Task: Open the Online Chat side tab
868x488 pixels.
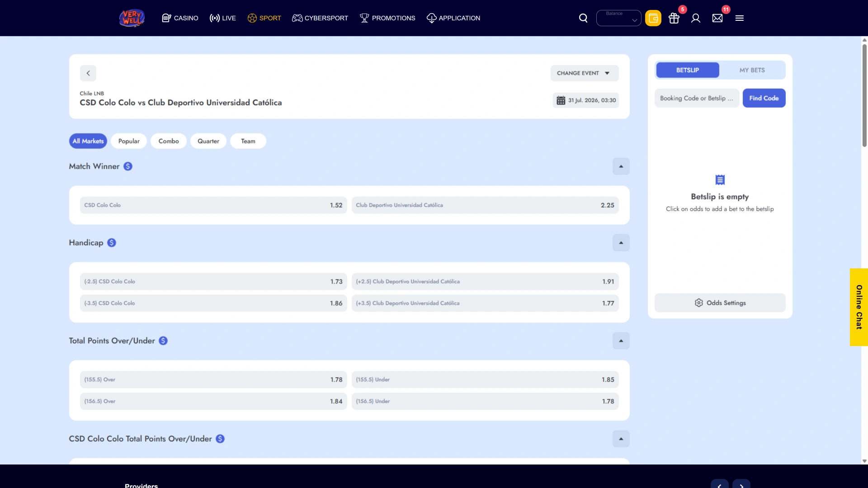Action: tap(859, 307)
